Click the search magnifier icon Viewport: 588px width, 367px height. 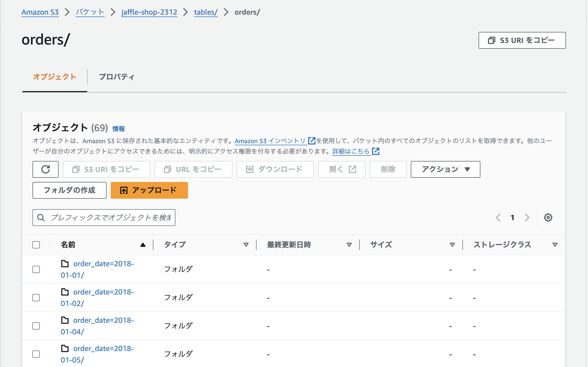tap(41, 218)
